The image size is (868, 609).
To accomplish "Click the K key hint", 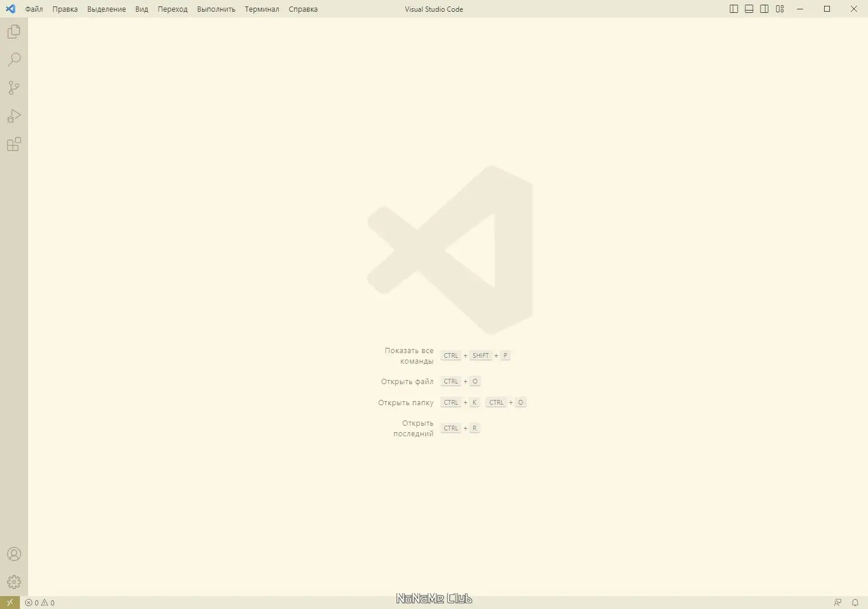I will [474, 402].
